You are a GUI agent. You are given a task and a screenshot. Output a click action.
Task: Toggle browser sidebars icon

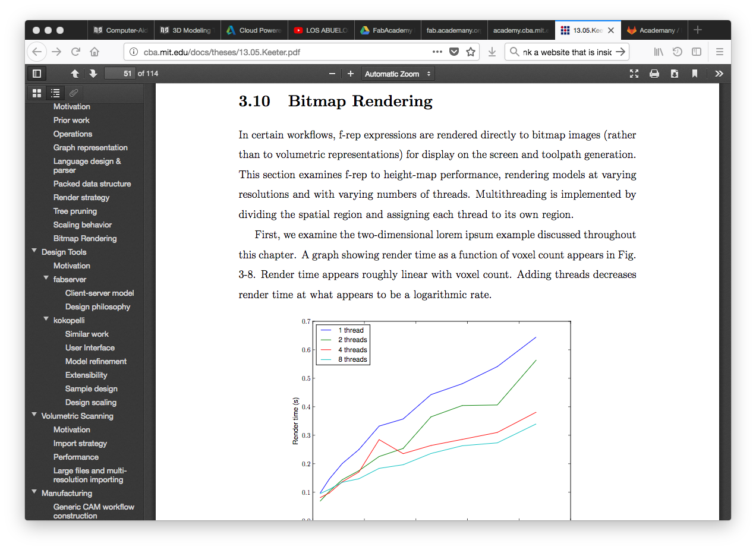click(x=697, y=52)
